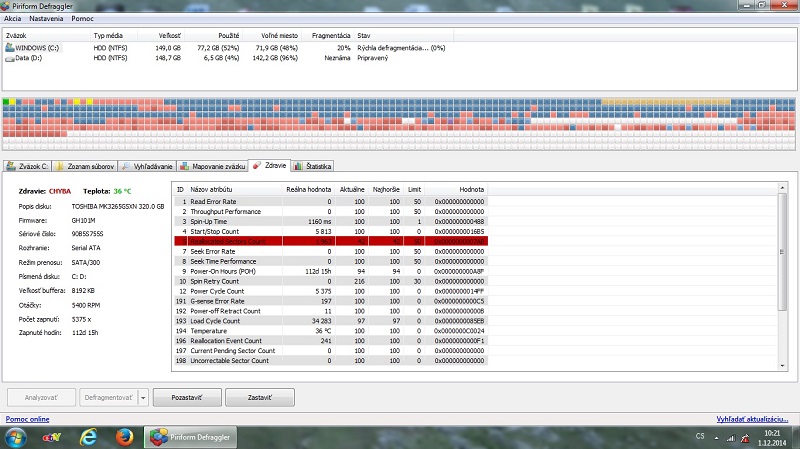This screenshot has height=449, width=800.
Task: Expand the Defragmentovať dropdown arrow
Action: 143,397
